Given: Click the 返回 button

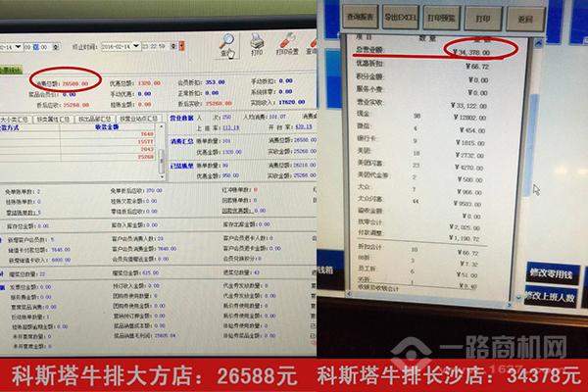Looking at the screenshot, I should (525, 20).
